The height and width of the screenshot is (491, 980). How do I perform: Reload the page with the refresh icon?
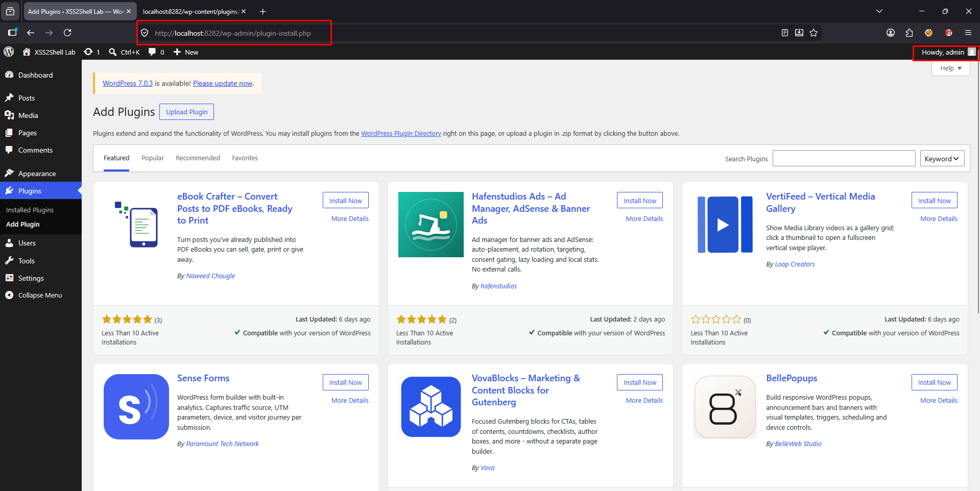pos(67,33)
